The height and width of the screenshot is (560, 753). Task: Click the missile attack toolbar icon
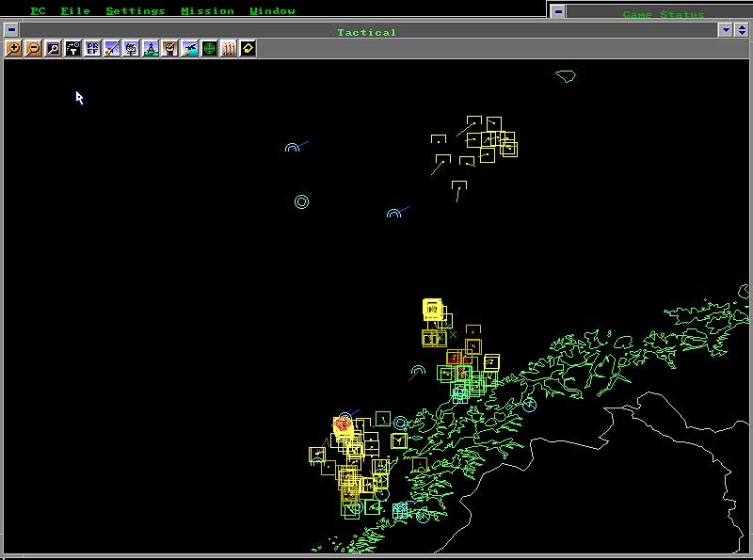click(x=111, y=49)
